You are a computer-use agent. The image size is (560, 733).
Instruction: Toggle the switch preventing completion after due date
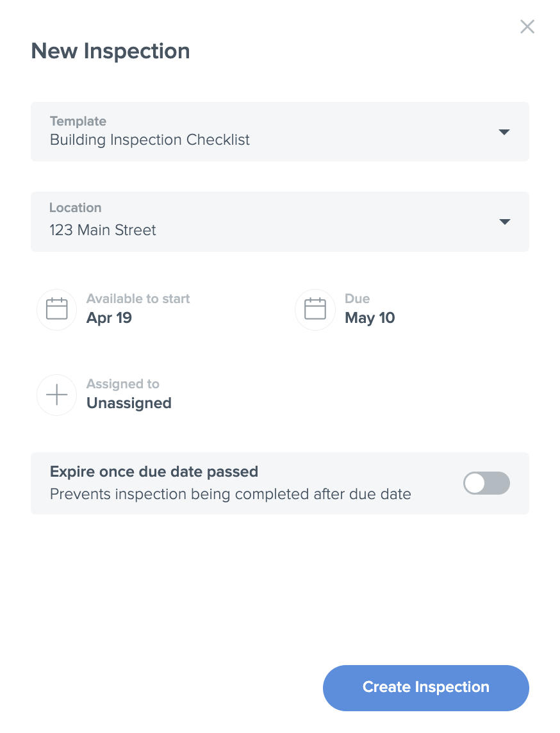point(486,483)
